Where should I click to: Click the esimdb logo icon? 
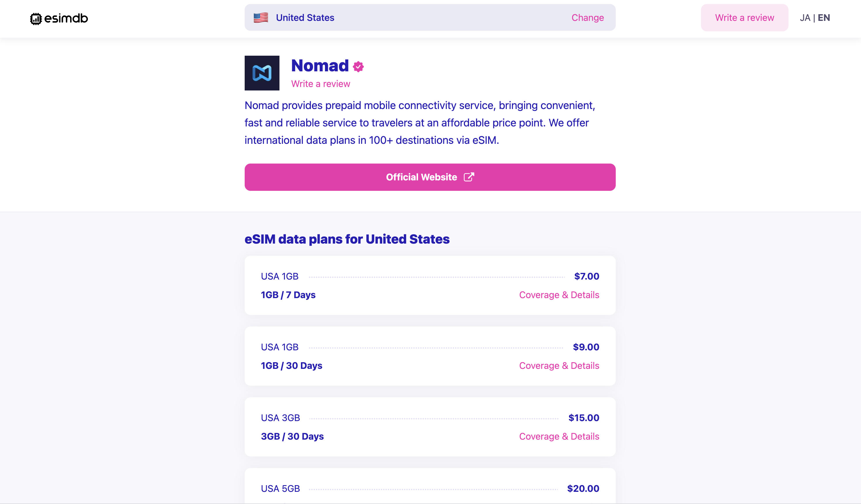[36, 19]
